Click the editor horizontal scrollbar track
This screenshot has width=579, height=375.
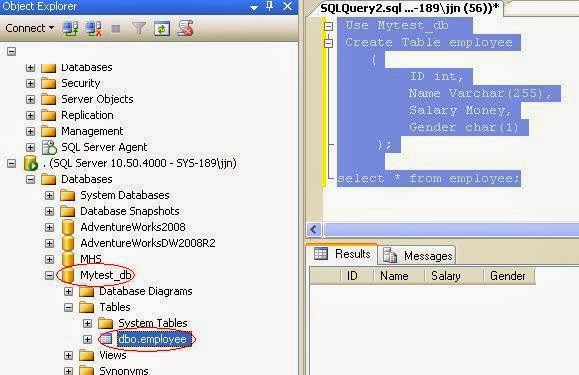point(451,230)
